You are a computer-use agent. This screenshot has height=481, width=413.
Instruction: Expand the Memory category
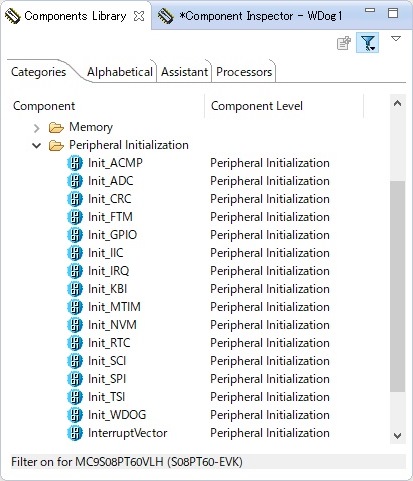37,128
